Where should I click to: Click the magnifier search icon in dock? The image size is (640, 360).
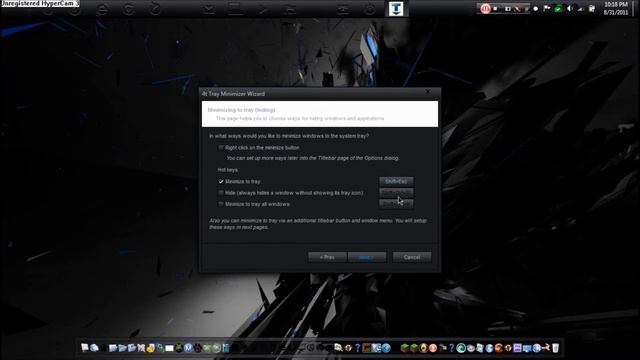point(338,348)
